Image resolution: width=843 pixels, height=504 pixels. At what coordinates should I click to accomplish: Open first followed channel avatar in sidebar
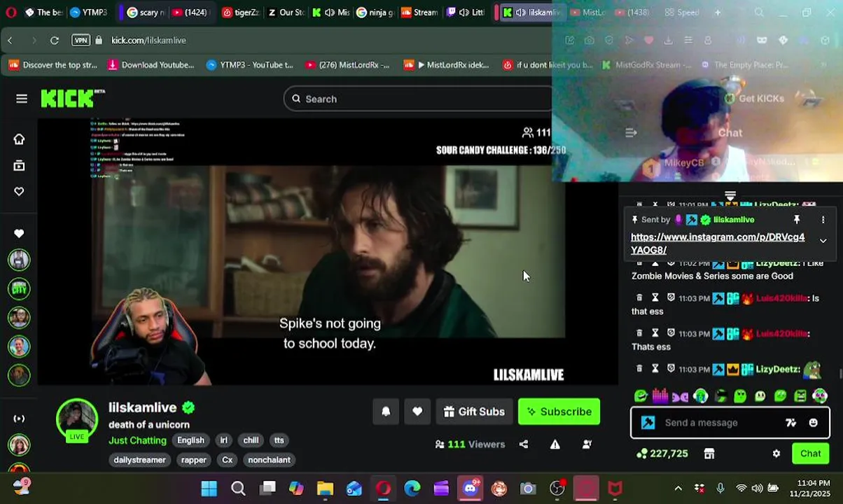coord(19,260)
